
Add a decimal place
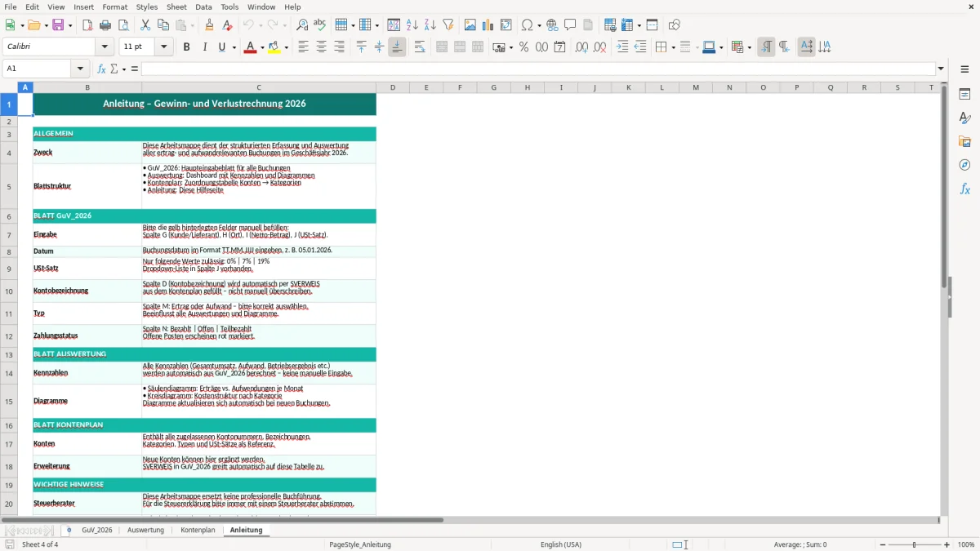pos(581,47)
